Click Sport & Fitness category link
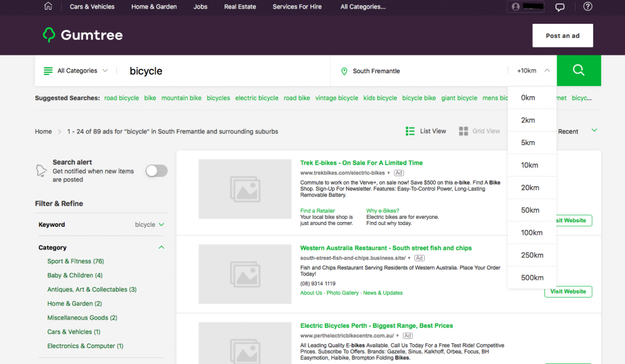Image resolution: width=625 pixels, height=364 pixels. click(76, 261)
